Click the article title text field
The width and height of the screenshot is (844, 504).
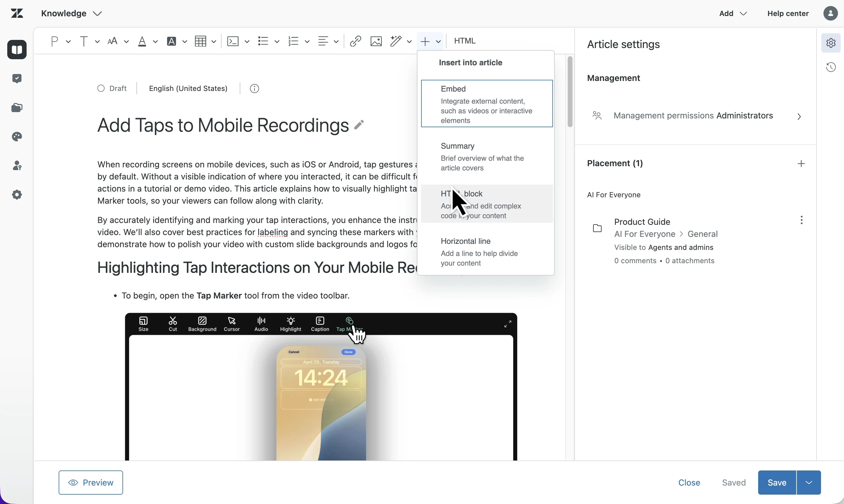(x=223, y=125)
